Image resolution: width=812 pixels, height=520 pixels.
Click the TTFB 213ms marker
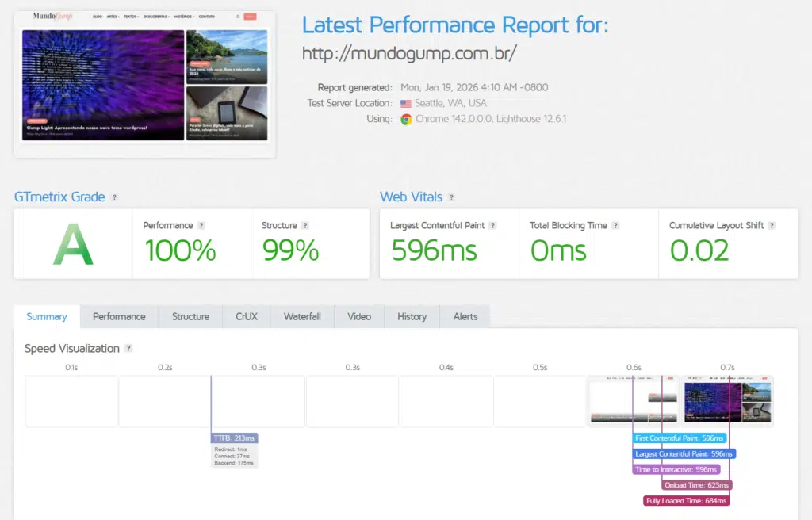coord(234,438)
